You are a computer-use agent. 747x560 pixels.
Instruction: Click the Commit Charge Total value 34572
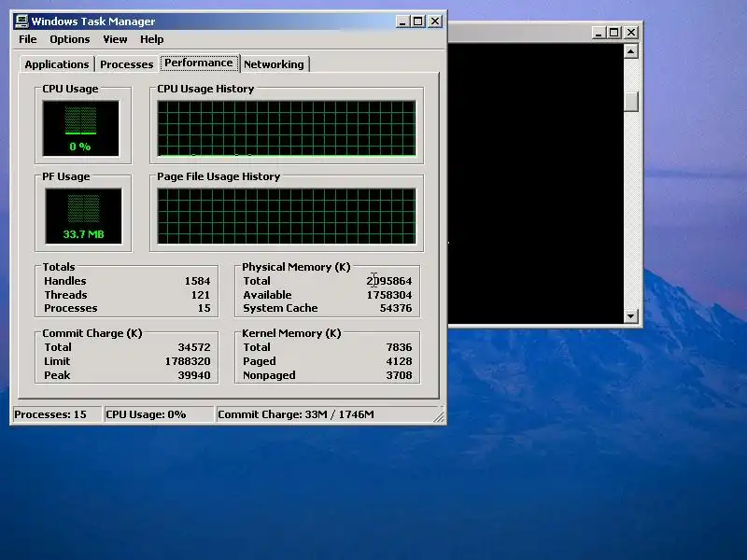pos(194,347)
